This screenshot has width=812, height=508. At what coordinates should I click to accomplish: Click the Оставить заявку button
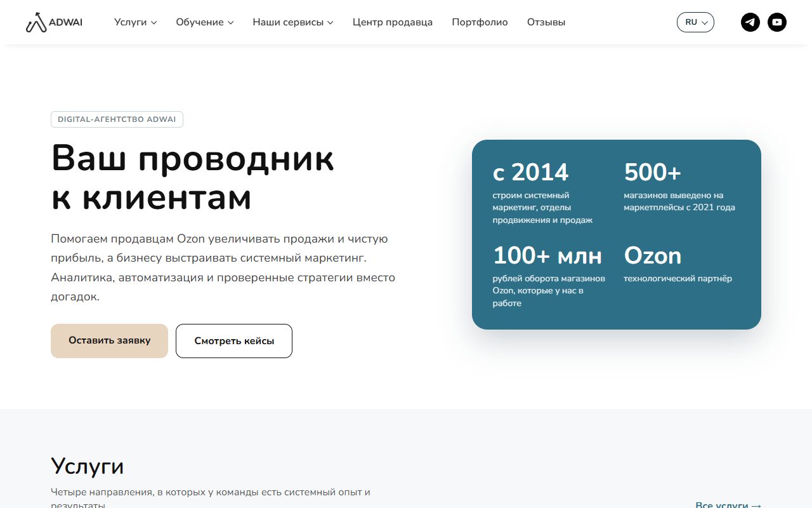coord(109,341)
